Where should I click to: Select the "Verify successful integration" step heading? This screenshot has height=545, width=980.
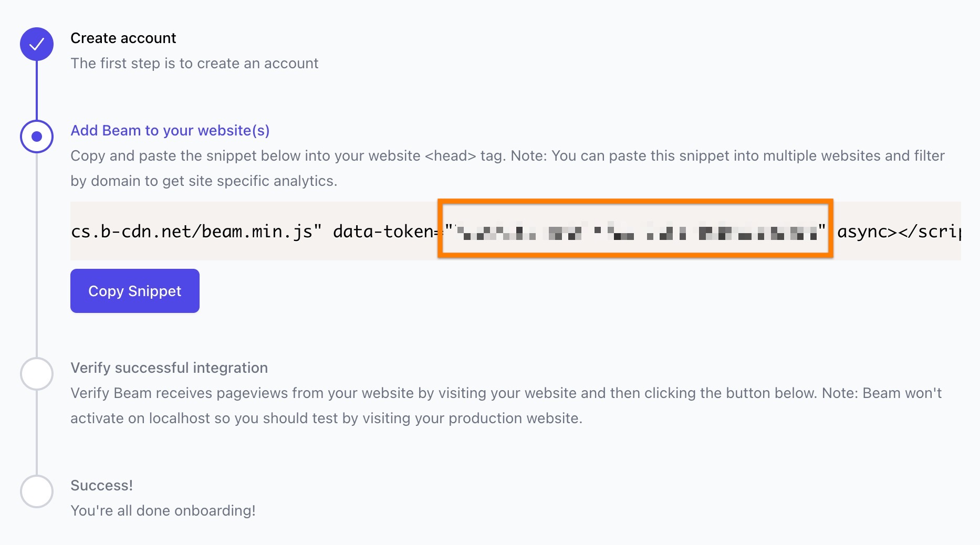click(x=169, y=368)
